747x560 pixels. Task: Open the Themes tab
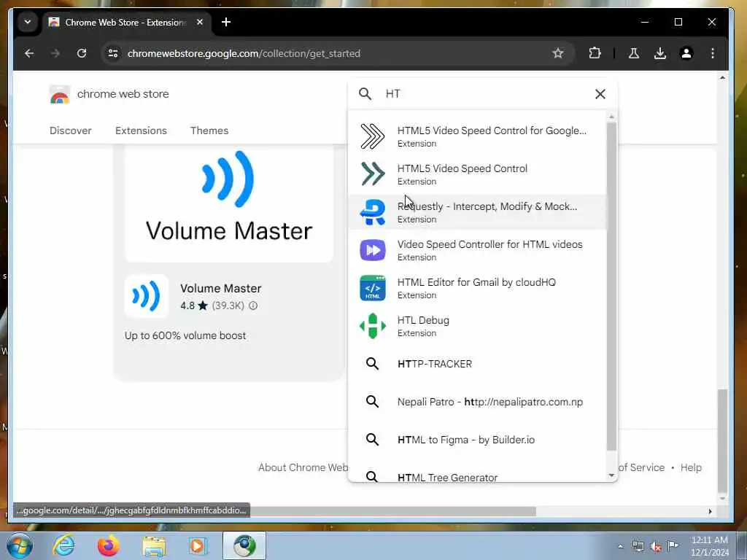tap(209, 131)
